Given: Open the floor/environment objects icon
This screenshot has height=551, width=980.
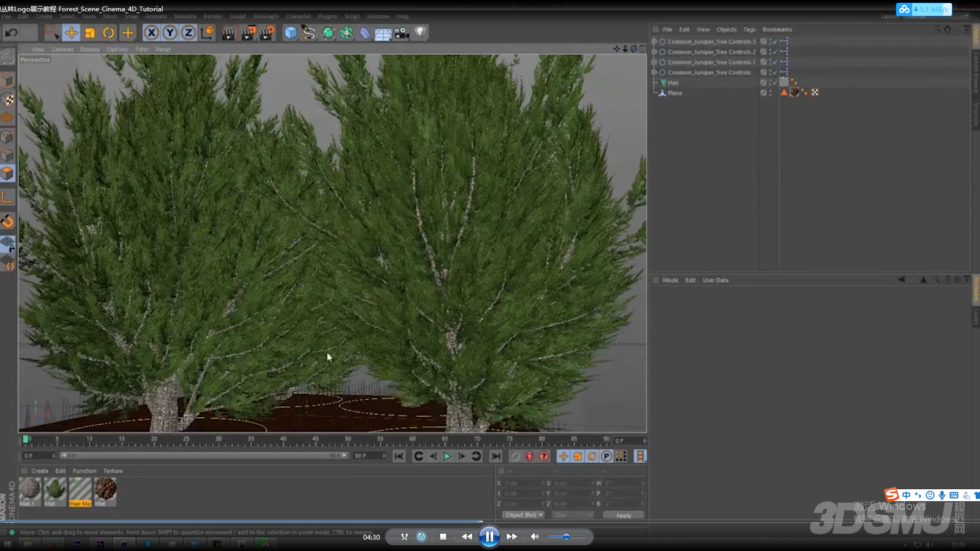Looking at the screenshot, I should 383,34.
